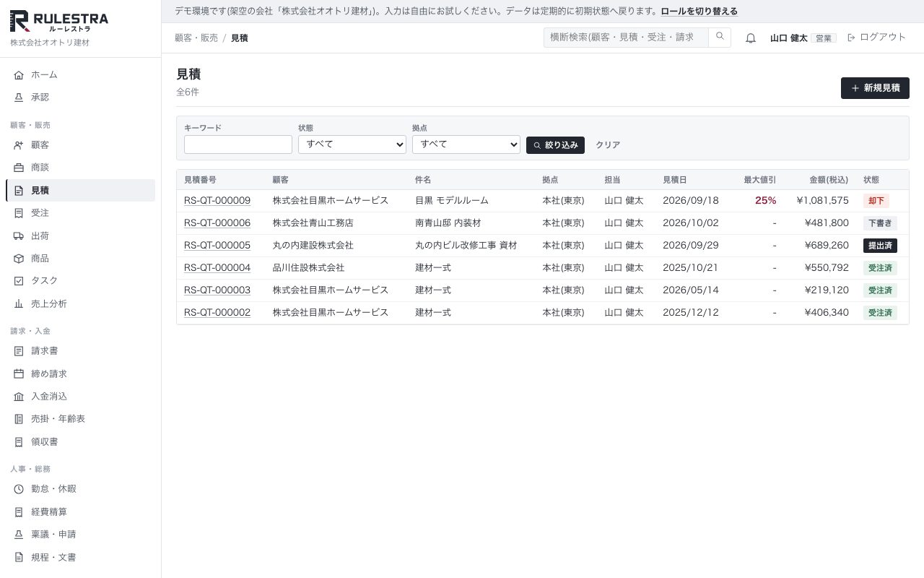The height and width of the screenshot is (578, 924).
Task: Open quotation RS-QT-000004
Action: pyautogui.click(x=217, y=268)
